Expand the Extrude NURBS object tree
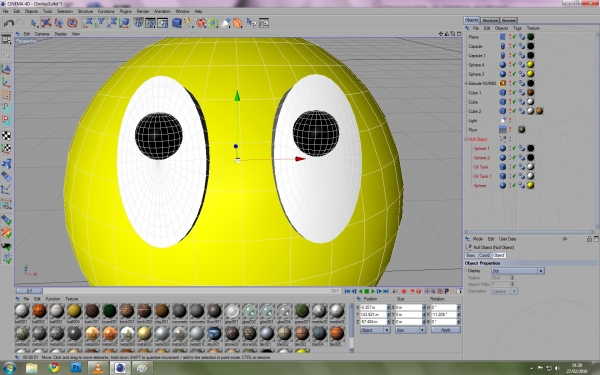Screen dimensions: 600x375 pyautogui.click(x=466, y=83)
